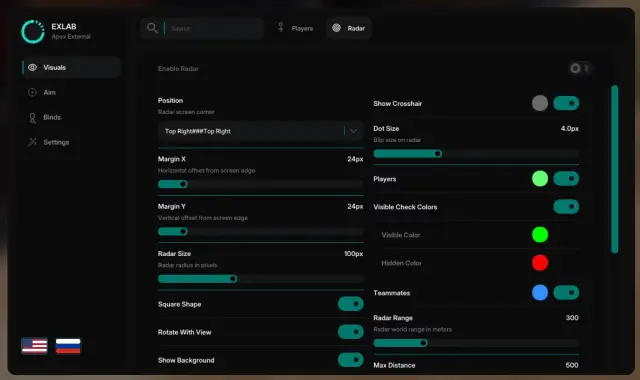Toggle the Enable Radar switch

(580, 68)
